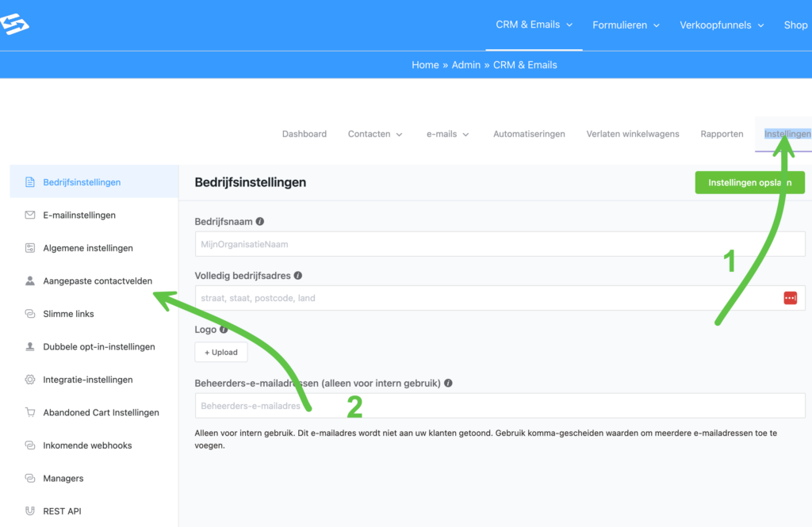
Task: Click into the Bedrijfsnaam text field
Action: pyautogui.click(x=500, y=244)
